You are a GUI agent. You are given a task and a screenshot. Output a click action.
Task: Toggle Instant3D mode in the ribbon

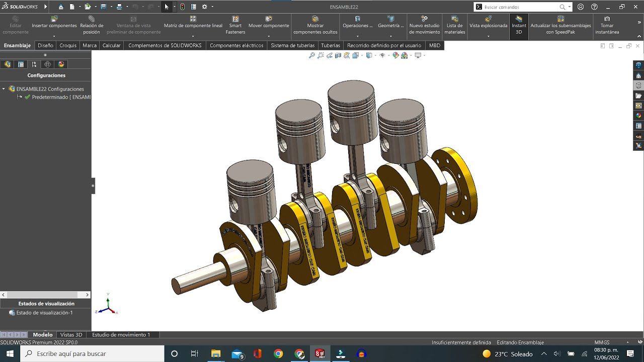(x=518, y=26)
